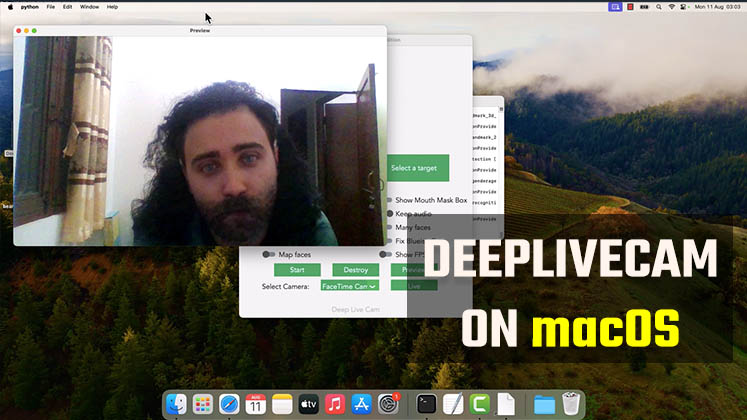
Task: Minimize Preview window with yellow button
Action: (26, 30)
